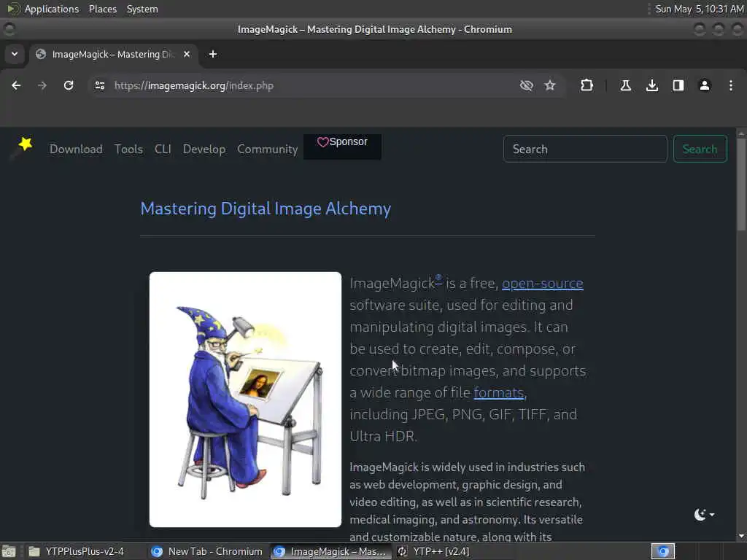Open the System menu
Viewport: 747px width, 560px height.
(142, 9)
